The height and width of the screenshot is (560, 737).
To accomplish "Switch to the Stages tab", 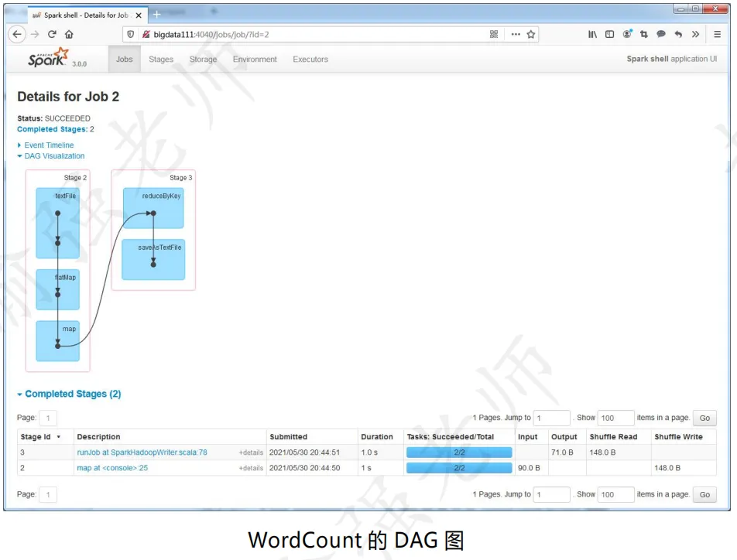I will [161, 60].
